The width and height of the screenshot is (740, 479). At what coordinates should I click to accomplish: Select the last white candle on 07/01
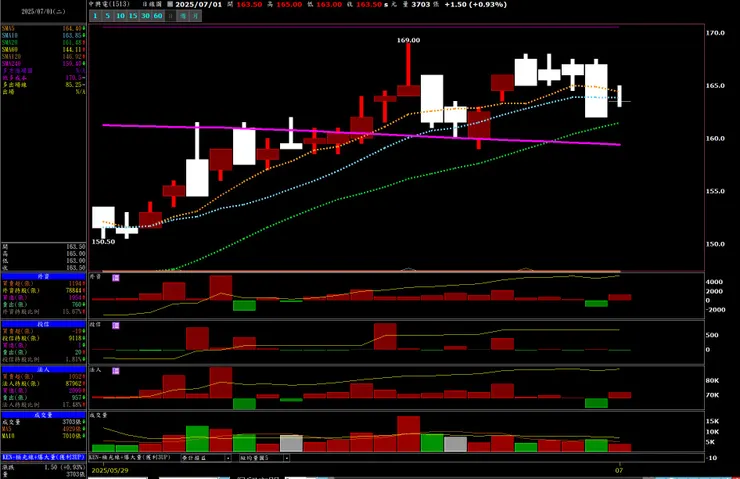(x=620, y=96)
